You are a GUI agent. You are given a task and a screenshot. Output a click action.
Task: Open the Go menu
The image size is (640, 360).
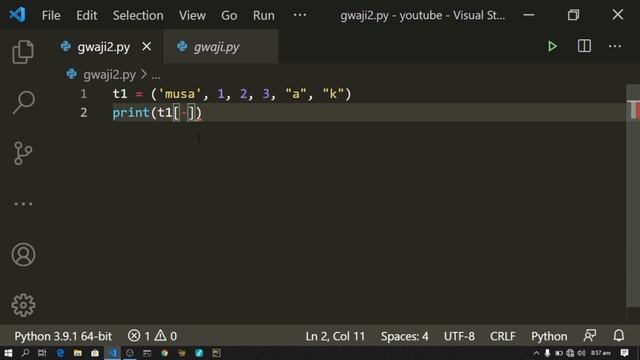(229, 16)
